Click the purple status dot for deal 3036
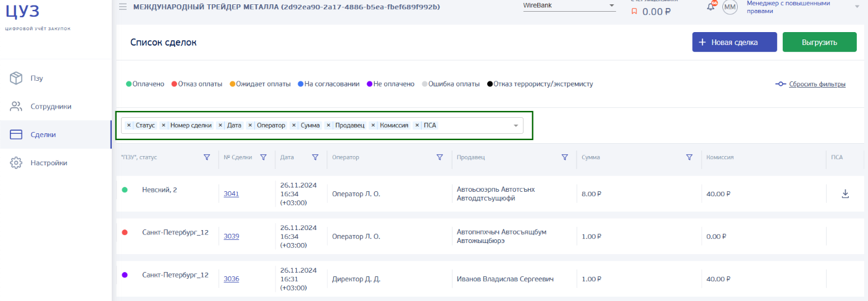 (x=125, y=275)
